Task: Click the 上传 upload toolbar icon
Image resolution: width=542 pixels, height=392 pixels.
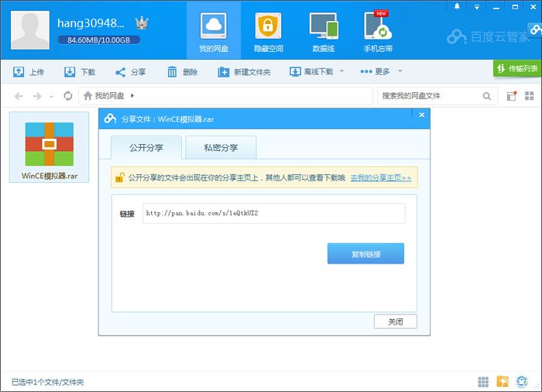Action: [19, 72]
